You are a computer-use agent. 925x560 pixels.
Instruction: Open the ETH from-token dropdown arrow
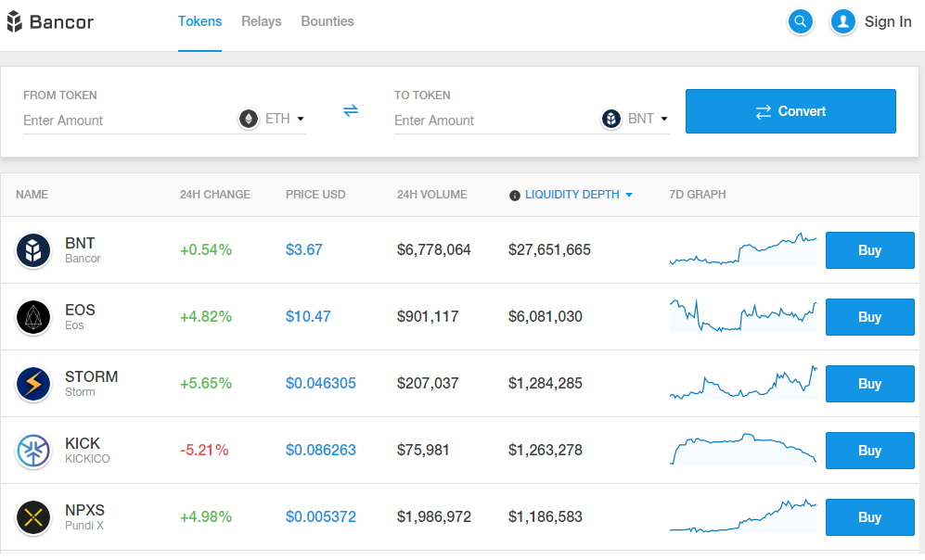301,119
